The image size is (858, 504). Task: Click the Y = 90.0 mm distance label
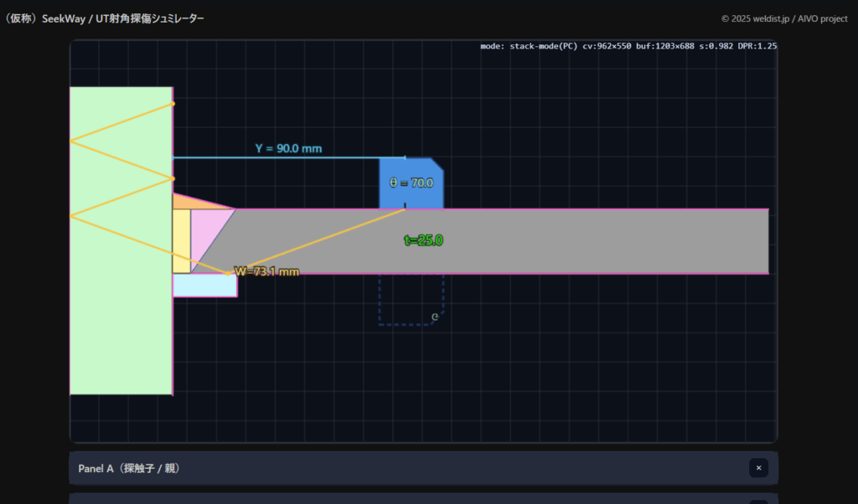click(288, 149)
